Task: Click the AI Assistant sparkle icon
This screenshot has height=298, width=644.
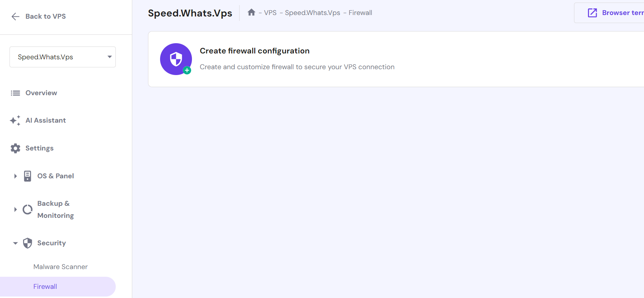Action: (x=15, y=120)
